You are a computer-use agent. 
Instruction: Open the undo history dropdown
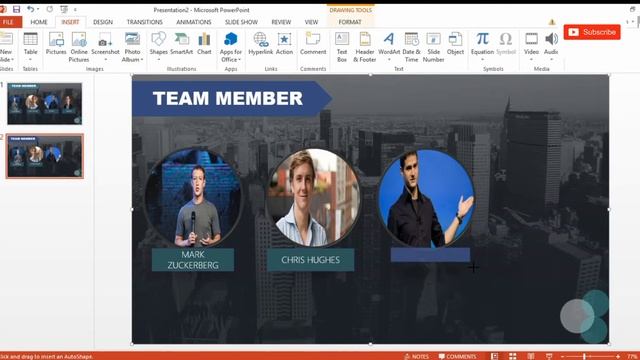pos(38,9)
